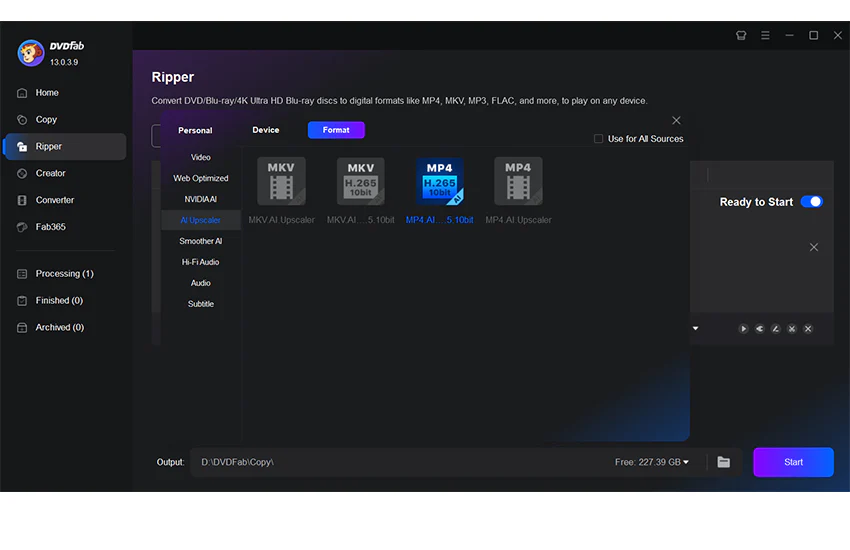The width and height of the screenshot is (850, 550).
Task: Expand the dropdown arrow beside task icons
Action: 696,328
